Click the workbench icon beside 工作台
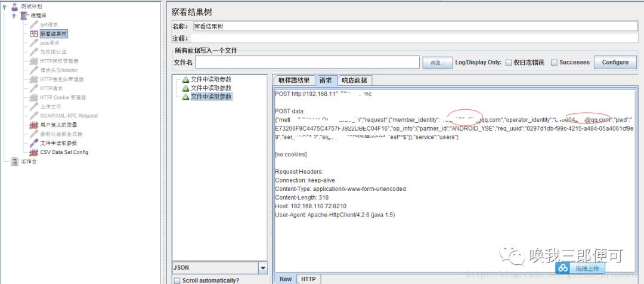 (x=15, y=161)
